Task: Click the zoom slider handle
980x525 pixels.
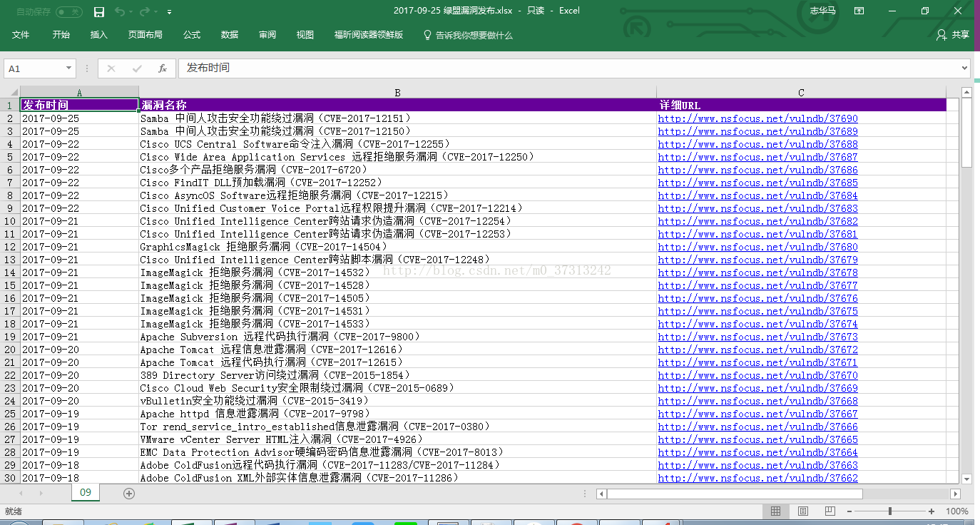Action: 890,511
